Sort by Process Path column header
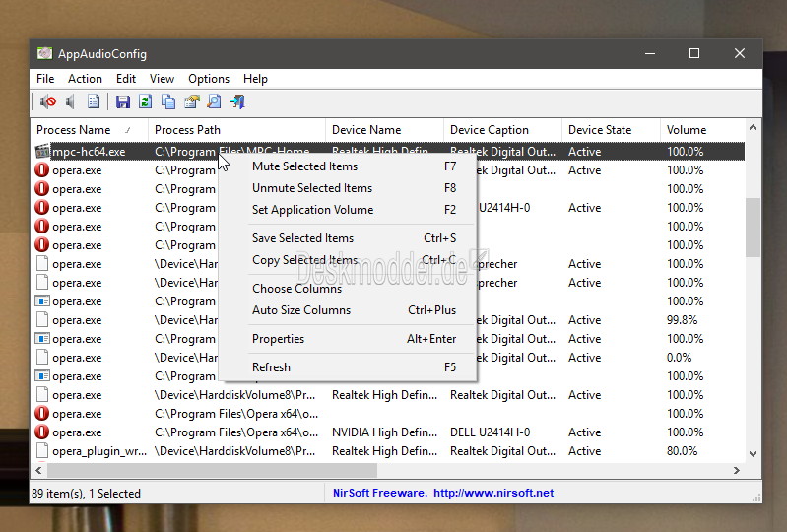Viewport: 787px width, 532px height. (237, 130)
